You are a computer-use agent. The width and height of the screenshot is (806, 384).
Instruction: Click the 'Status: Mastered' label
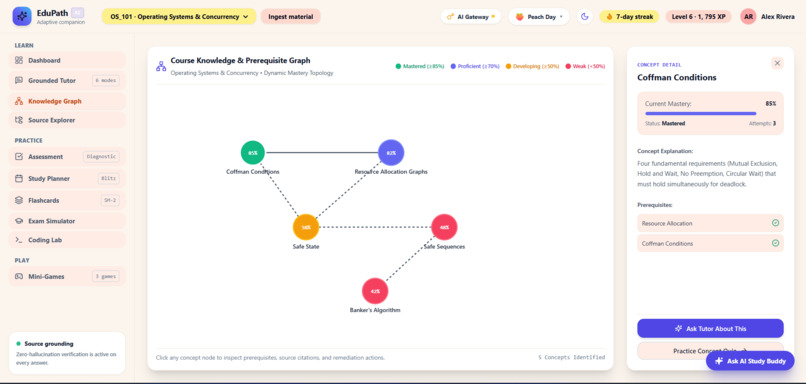[x=665, y=123]
